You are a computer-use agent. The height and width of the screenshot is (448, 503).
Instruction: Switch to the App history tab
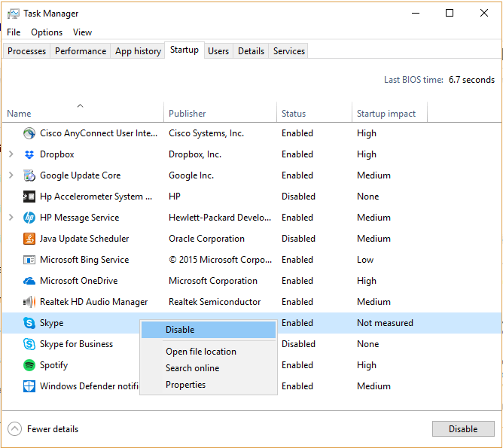point(138,51)
